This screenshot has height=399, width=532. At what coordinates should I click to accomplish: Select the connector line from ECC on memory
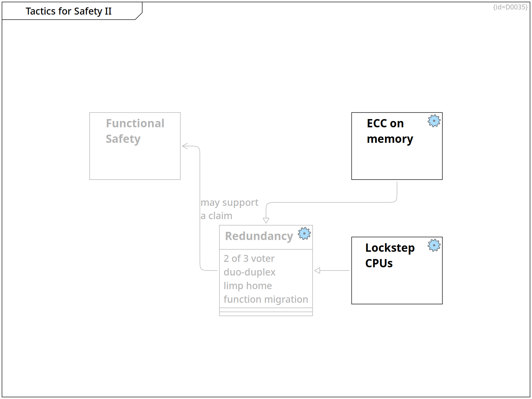(332, 202)
